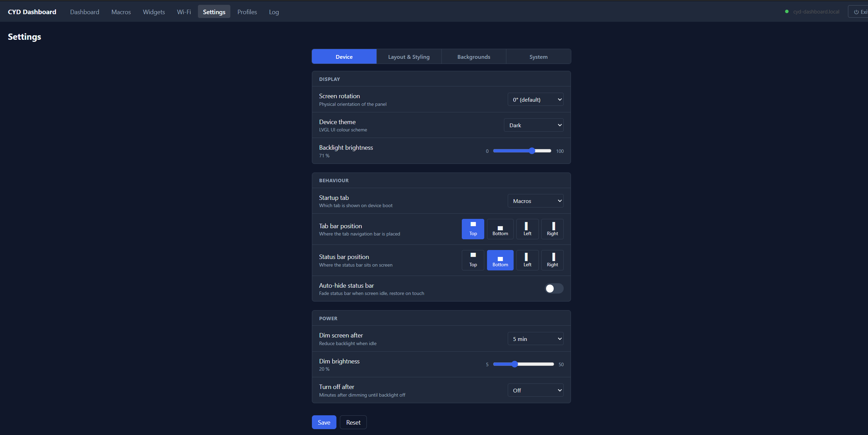868x435 pixels.
Task: Adjust the Dim brightness slider
Action: coord(523,364)
